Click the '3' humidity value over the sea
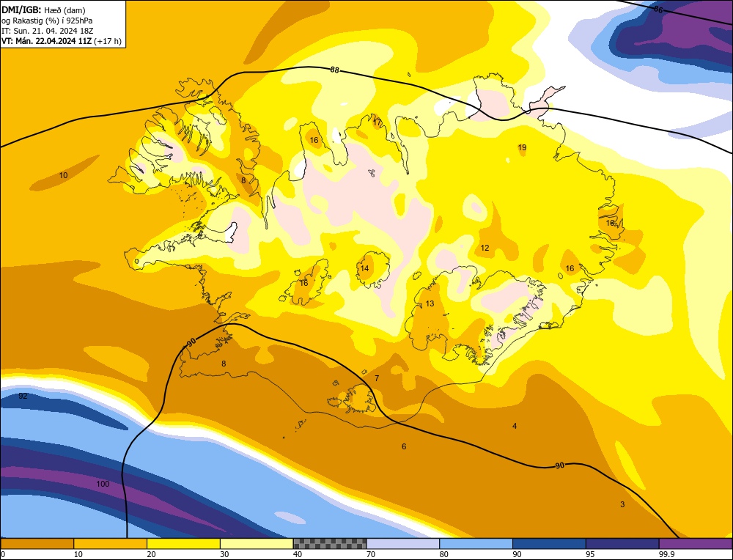Screen dimensions: 733x560 pos(622,504)
